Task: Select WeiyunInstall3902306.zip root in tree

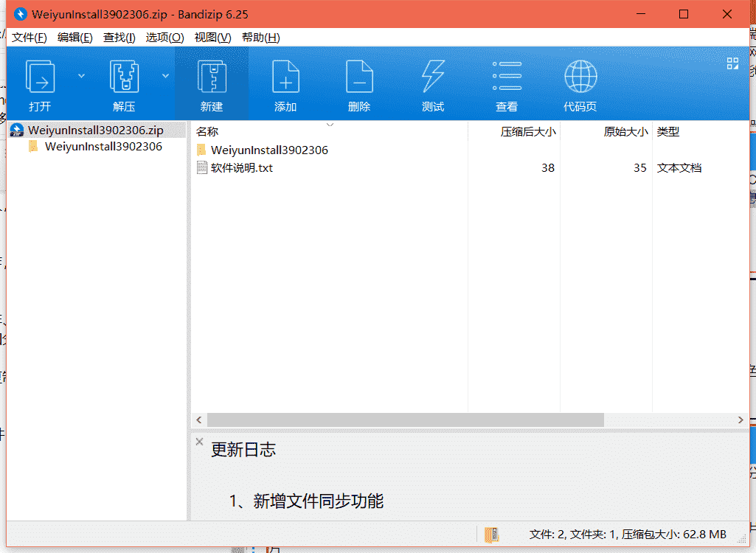Action: click(95, 131)
